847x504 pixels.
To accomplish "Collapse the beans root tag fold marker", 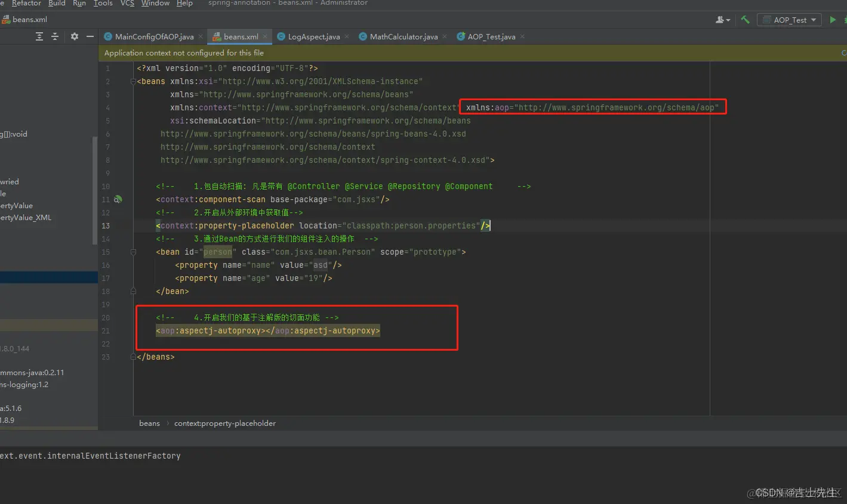I will tap(133, 82).
